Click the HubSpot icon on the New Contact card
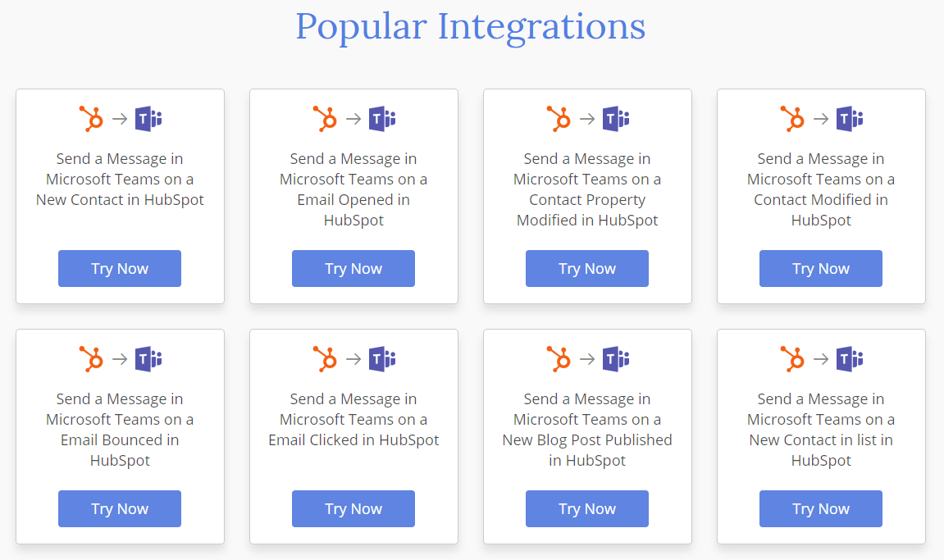Screen dimensions: 944x560 (x=90, y=118)
